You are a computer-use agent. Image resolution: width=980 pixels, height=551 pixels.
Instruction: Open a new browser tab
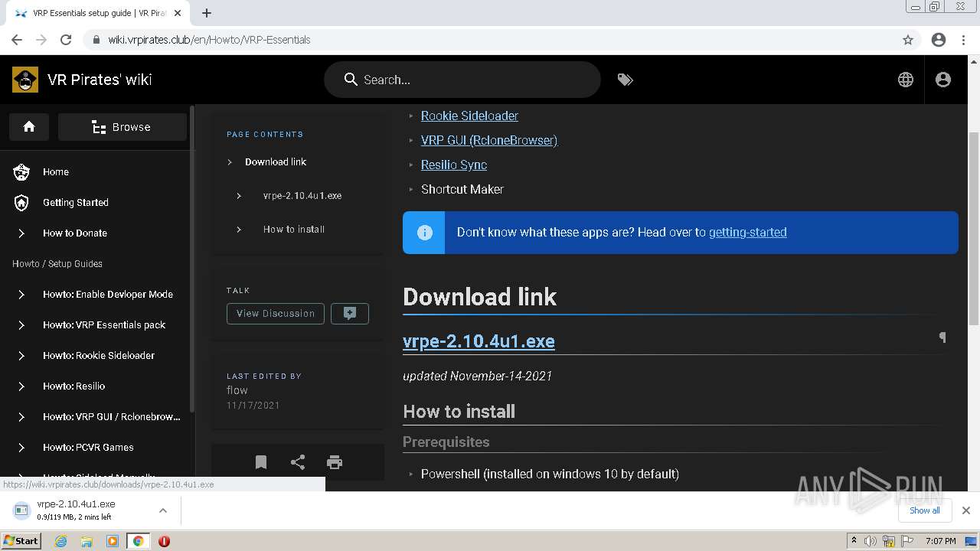pos(207,13)
